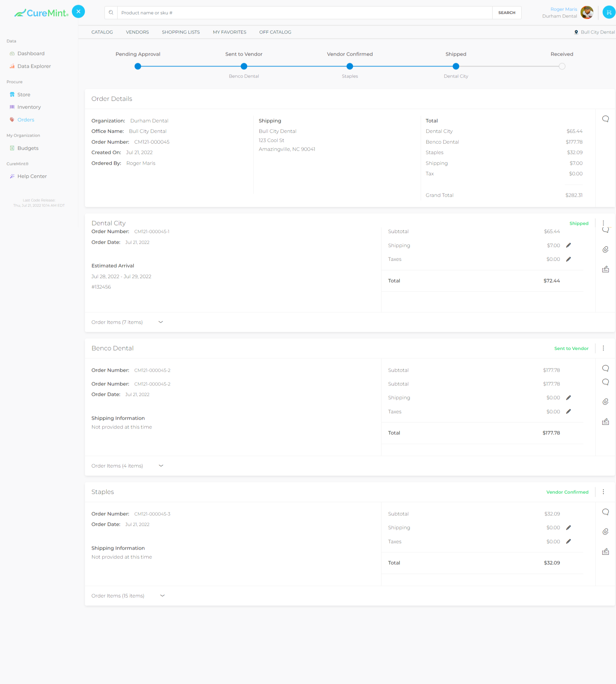
Task: Click the attachment paperclip for Dental City order
Action: click(x=606, y=250)
